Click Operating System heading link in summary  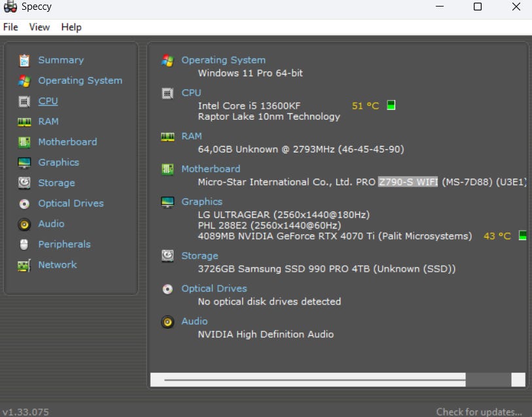(223, 60)
